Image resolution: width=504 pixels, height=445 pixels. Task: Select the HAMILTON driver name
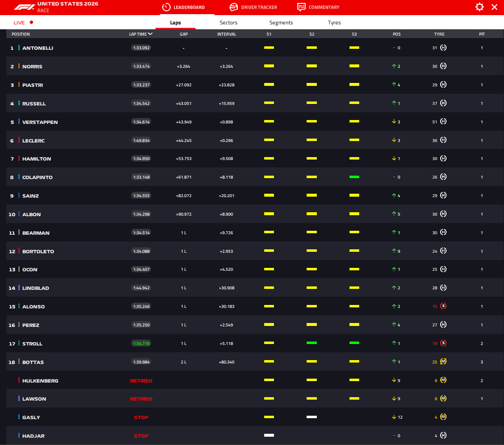click(x=37, y=159)
